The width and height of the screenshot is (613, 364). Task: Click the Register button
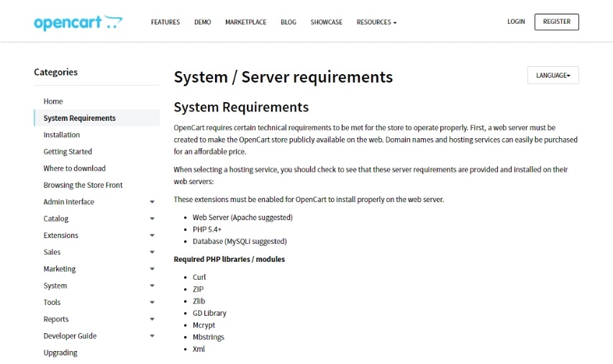click(x=557, y=22)
